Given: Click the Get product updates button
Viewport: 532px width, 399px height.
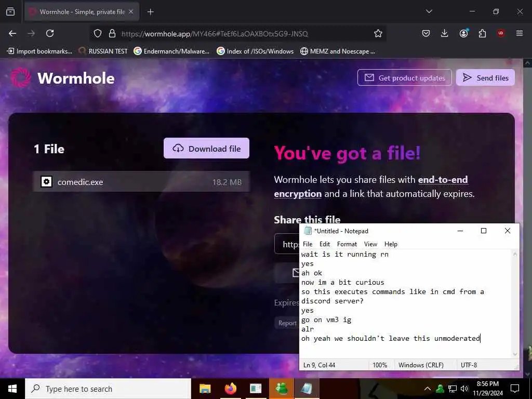Looking at the screenshot, I should point(404,78).
